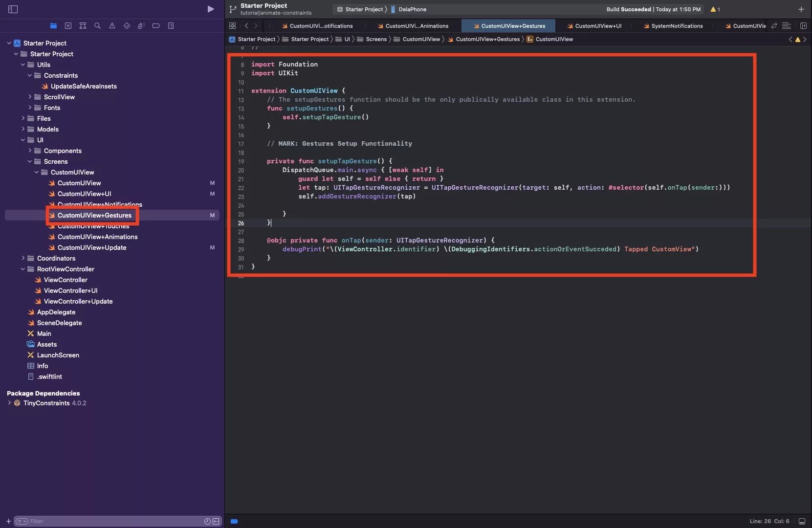
Task: Switch to CustomUIView+UI editor tab
Action: pos(594,26)
